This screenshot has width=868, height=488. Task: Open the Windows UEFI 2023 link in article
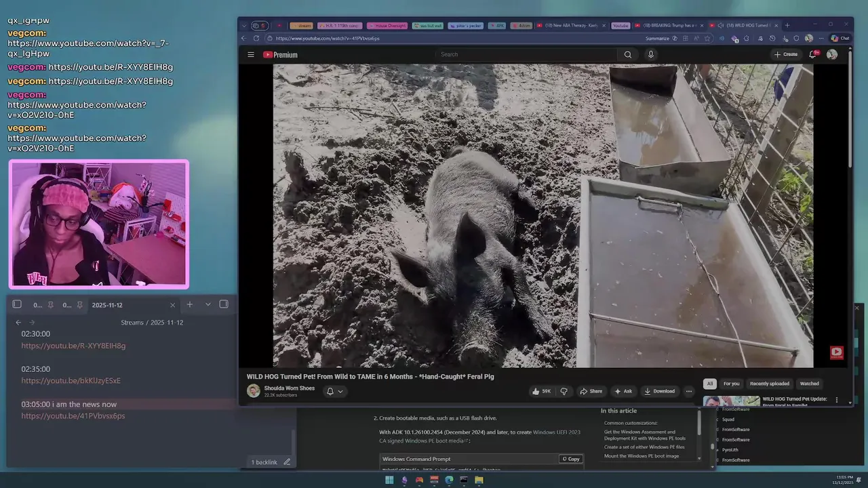click(557, 432)
